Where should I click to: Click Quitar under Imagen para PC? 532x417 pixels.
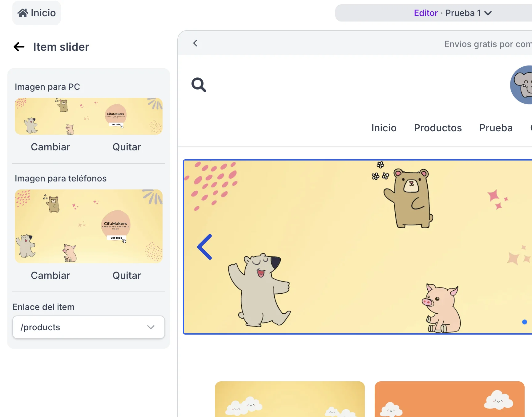point(127,147)
